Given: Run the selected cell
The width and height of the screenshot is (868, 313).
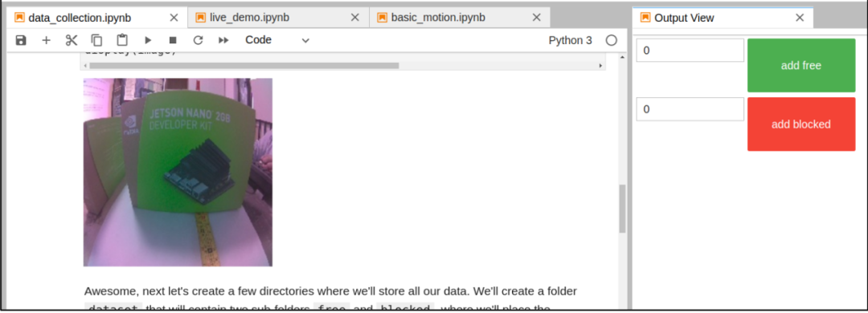Looking at the screenshot, I should (148, 40).
